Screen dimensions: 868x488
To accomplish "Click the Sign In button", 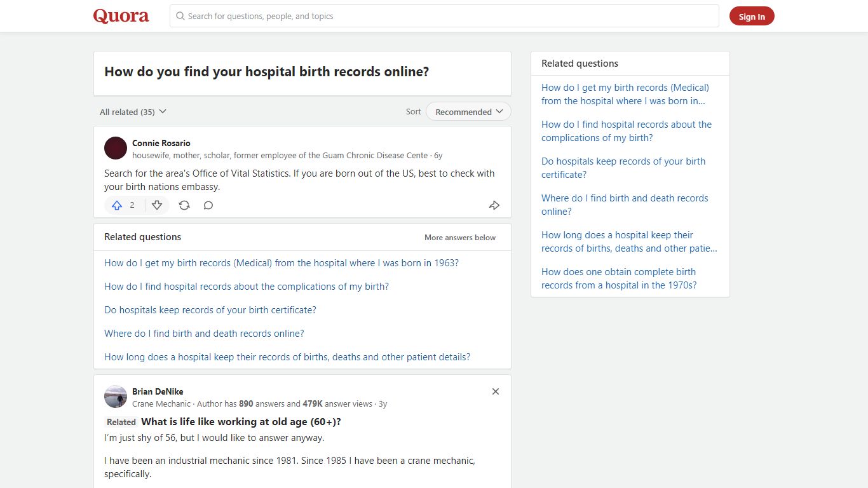I will click(752, 17).
